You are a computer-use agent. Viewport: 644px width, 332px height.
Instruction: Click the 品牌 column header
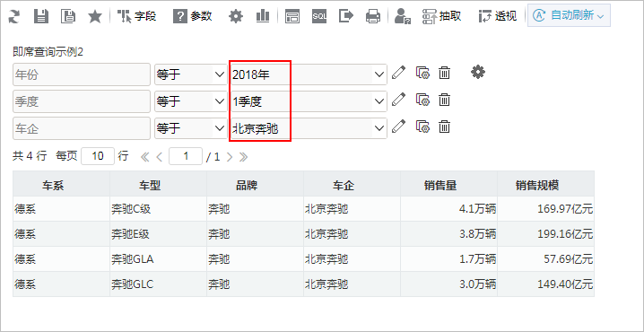(255, 184)
